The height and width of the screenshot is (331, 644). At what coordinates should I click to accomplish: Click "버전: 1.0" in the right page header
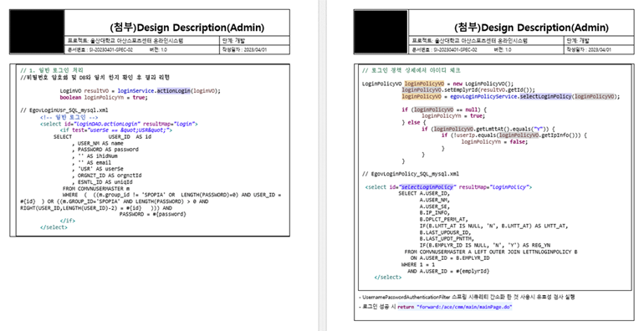click(x=503, y=49)
